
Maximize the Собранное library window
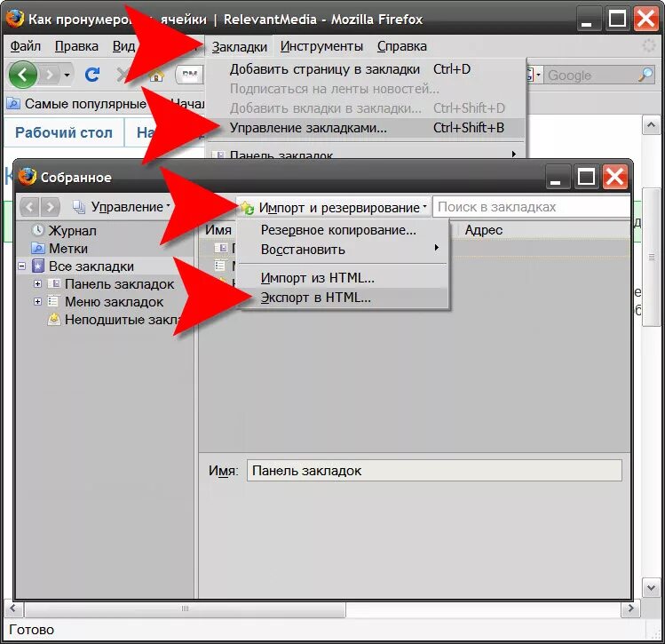586,177
